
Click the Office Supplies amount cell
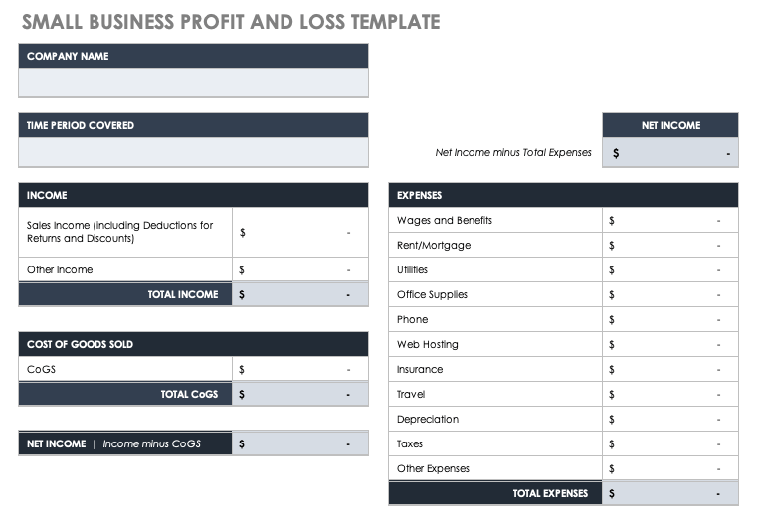coord(669,294)
